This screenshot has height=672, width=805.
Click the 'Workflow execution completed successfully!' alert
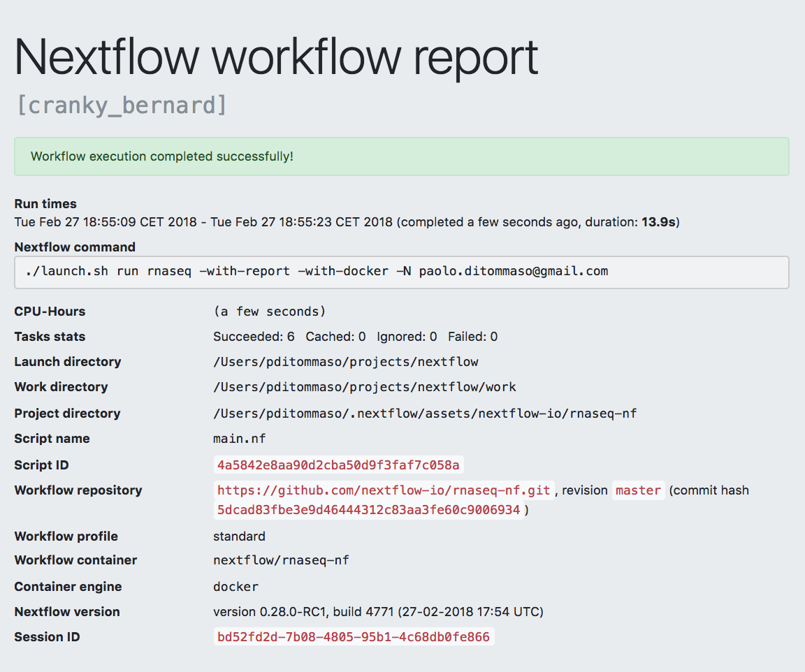click(402, 156)
